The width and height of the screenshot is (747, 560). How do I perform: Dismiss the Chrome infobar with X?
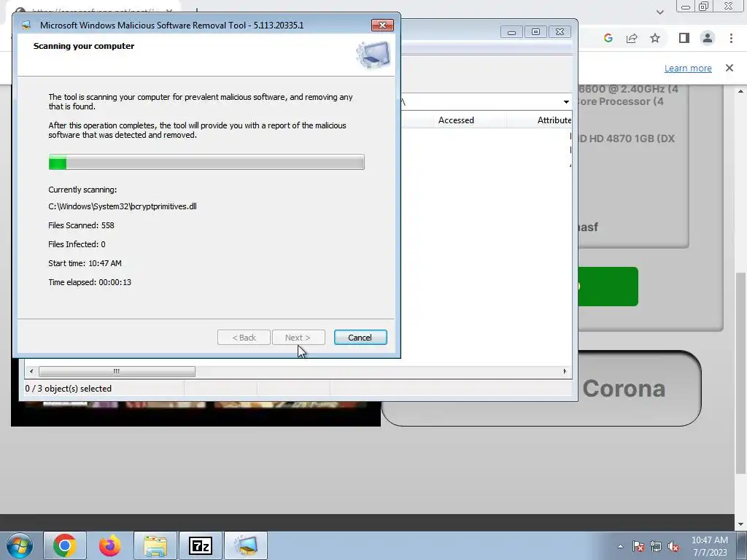(x=729, y=68)
